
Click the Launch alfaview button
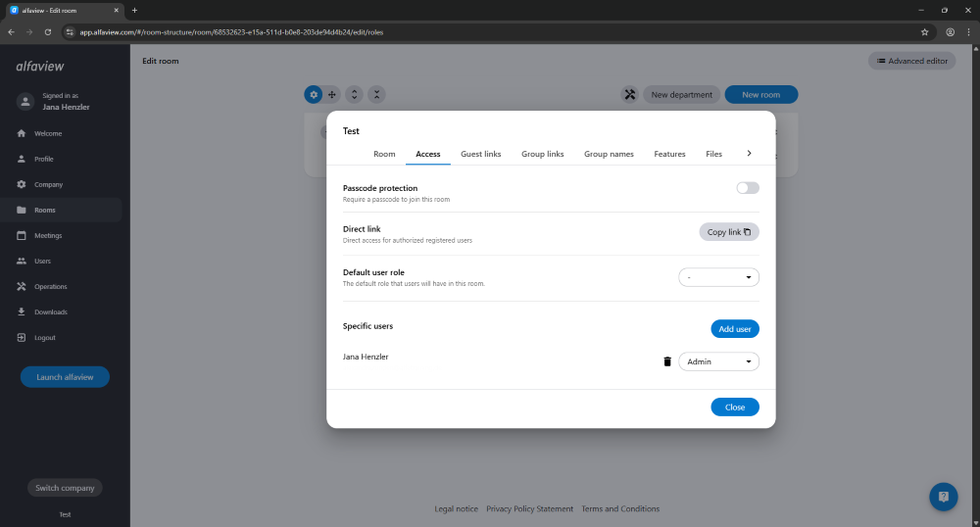pos(65,377)
